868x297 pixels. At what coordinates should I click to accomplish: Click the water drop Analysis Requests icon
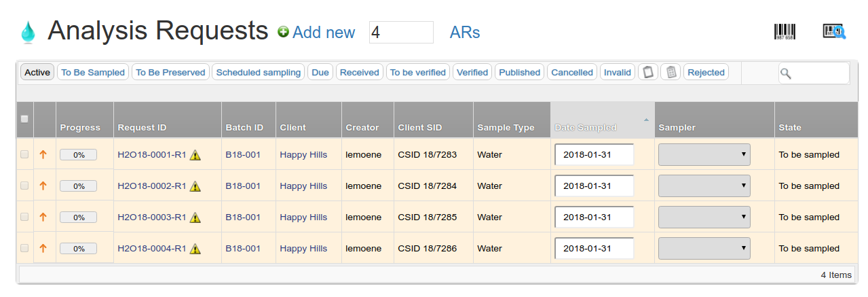[x=28, y=32]
